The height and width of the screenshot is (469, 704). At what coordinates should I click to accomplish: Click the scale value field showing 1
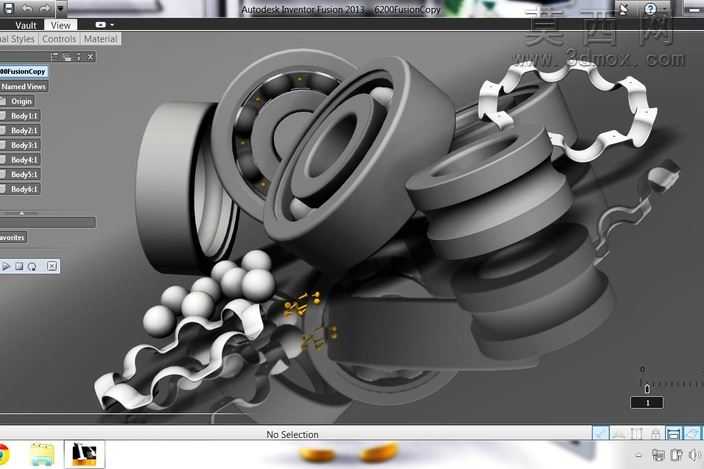pyautogui.click(x=647, y=403)
